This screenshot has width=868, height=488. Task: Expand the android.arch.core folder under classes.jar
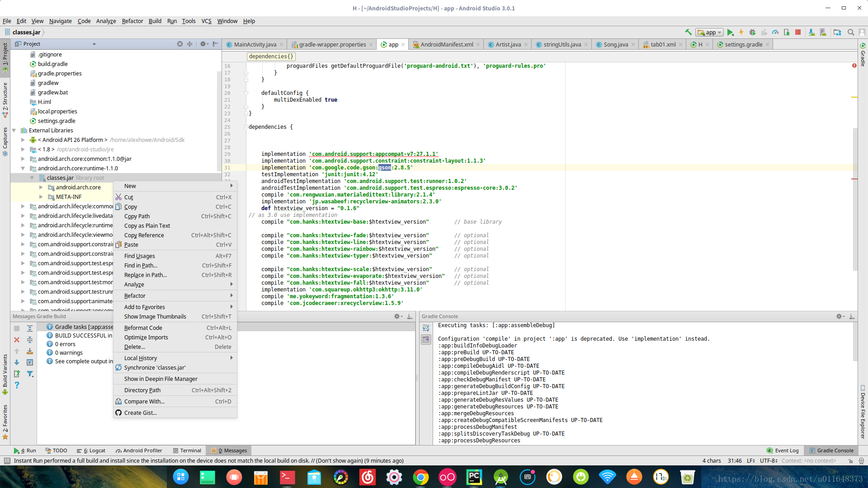coord(41,187)
